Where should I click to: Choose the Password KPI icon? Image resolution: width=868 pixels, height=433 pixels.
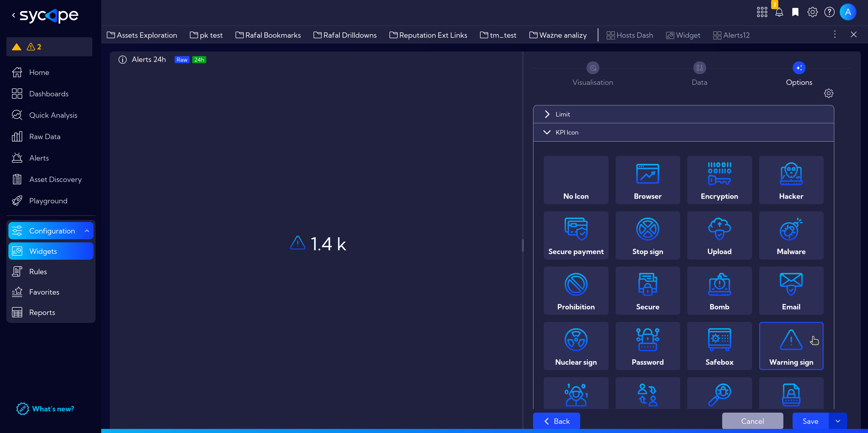[x=647, y=346]
